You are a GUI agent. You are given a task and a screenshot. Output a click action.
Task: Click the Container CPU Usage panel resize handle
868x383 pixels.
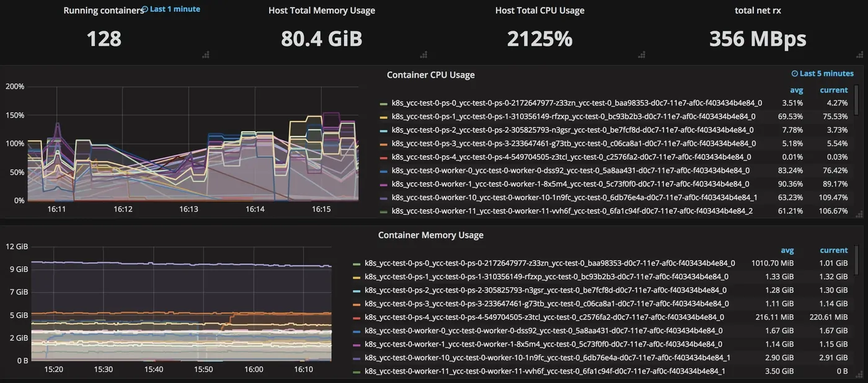pyautogui.click(x=858, y=214)
